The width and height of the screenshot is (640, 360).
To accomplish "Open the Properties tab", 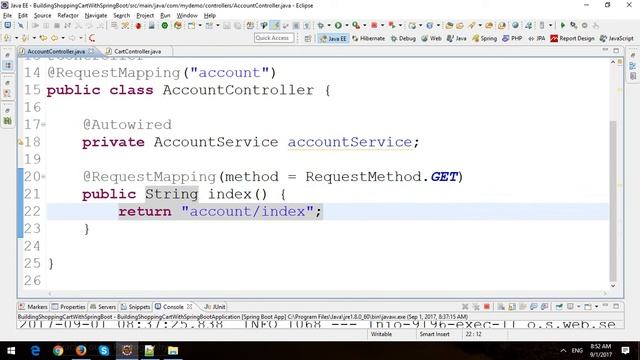I will (x=69, y=307).
